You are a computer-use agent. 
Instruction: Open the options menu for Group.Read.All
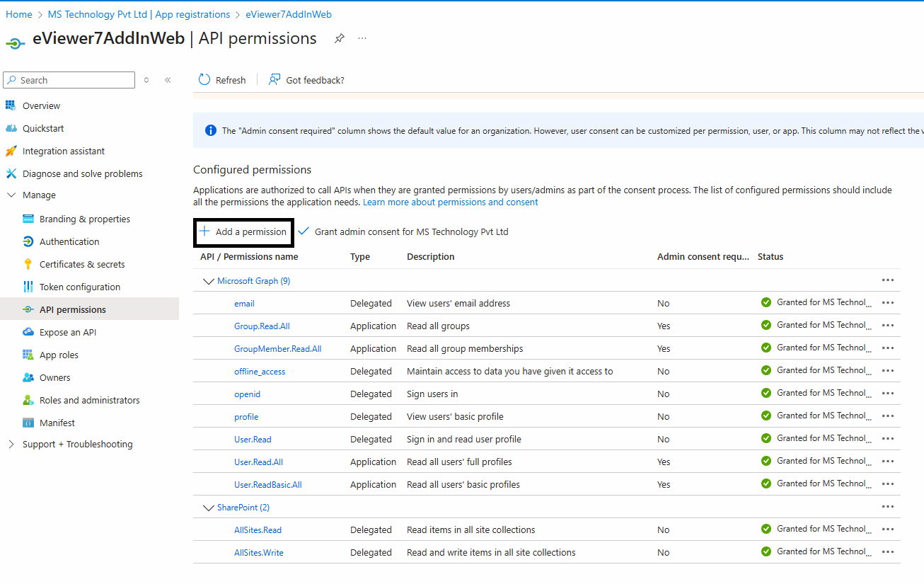888,325
